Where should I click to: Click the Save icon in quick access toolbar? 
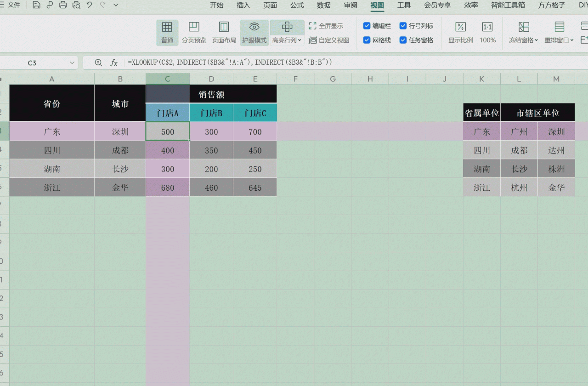click(x=36, y=5)
